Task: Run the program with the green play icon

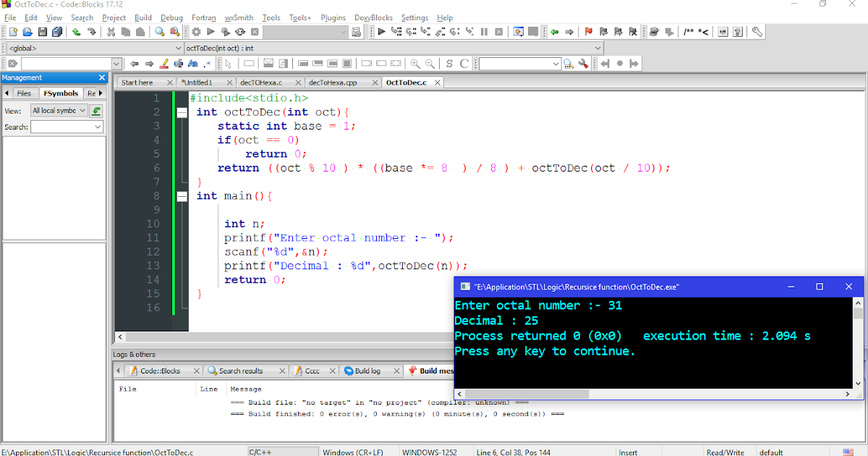Action: pyautogui.click(x=210, y=31)
